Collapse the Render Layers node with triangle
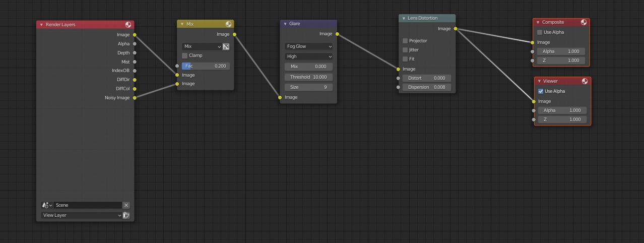This screenshot has width=644, height=243. 41,25
